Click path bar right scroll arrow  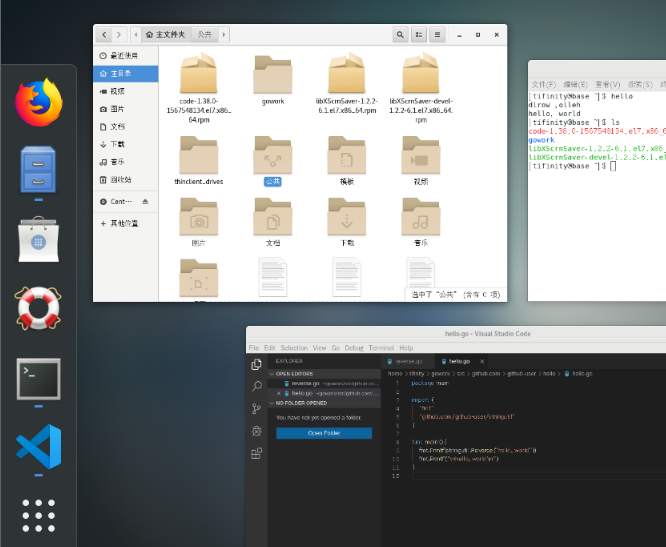click(x=224, y=34)
